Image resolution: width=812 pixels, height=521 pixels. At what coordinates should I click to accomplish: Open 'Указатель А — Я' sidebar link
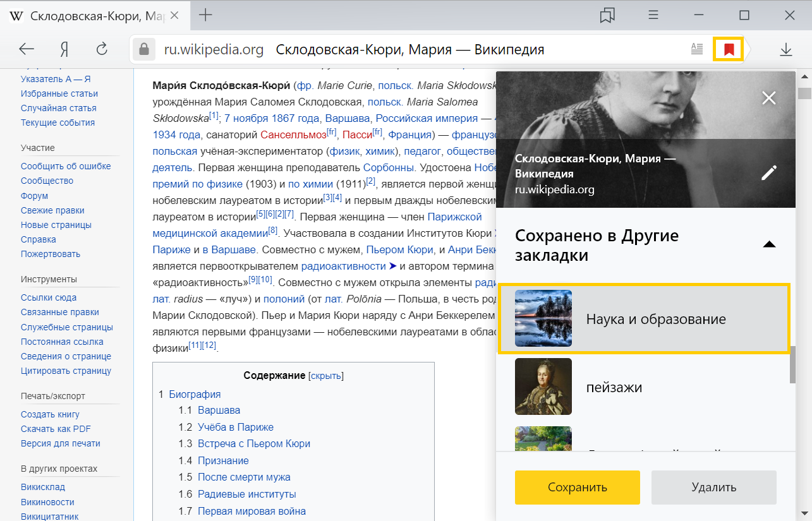tap(56, 79)
